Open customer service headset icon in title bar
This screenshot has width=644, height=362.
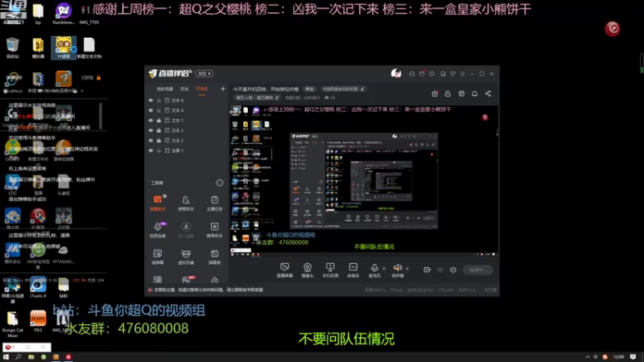(411, 74)
